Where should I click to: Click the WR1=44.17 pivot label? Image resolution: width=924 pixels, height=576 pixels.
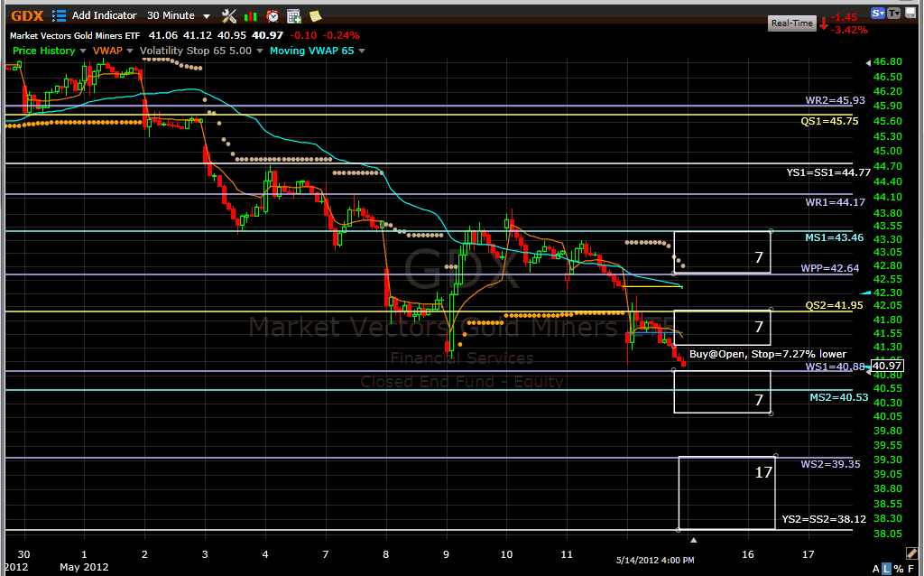(x=835, y=202)
